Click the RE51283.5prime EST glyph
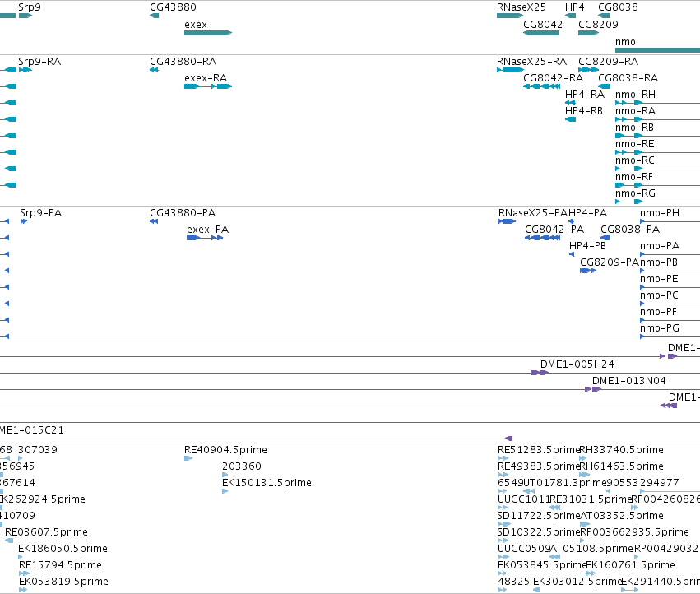This screenshot has width=700, height=594. [x=503, y=458]
